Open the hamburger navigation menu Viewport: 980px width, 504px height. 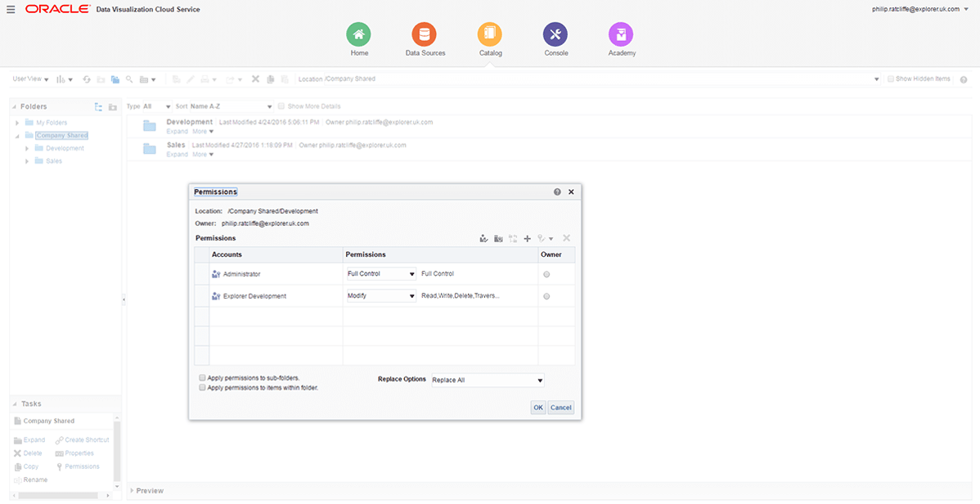pos(11,9)
